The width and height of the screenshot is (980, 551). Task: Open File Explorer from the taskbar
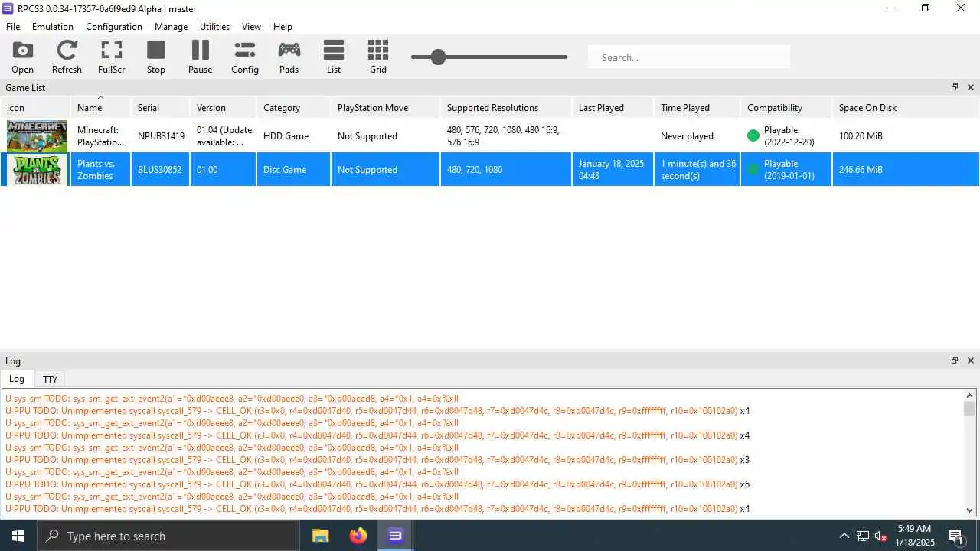(321, 536)
